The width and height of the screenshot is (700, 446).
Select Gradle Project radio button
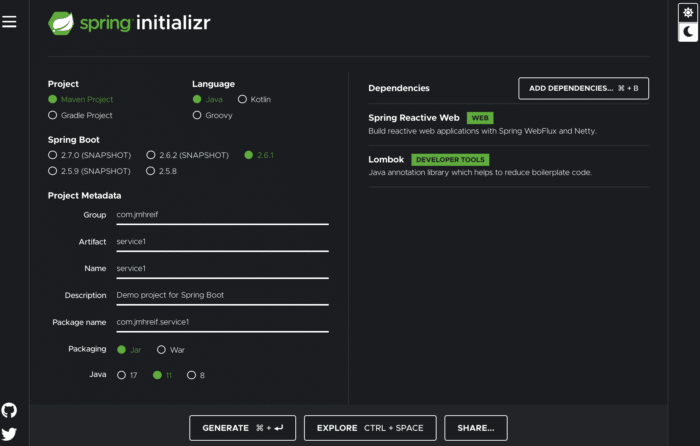pos(53,115)
